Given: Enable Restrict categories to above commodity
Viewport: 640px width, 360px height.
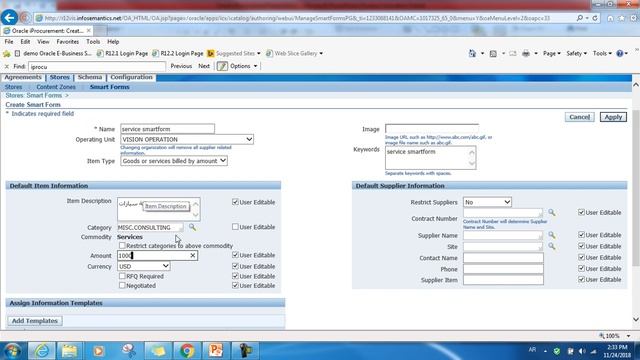Looking at the screenshot, I should point(122,245).
